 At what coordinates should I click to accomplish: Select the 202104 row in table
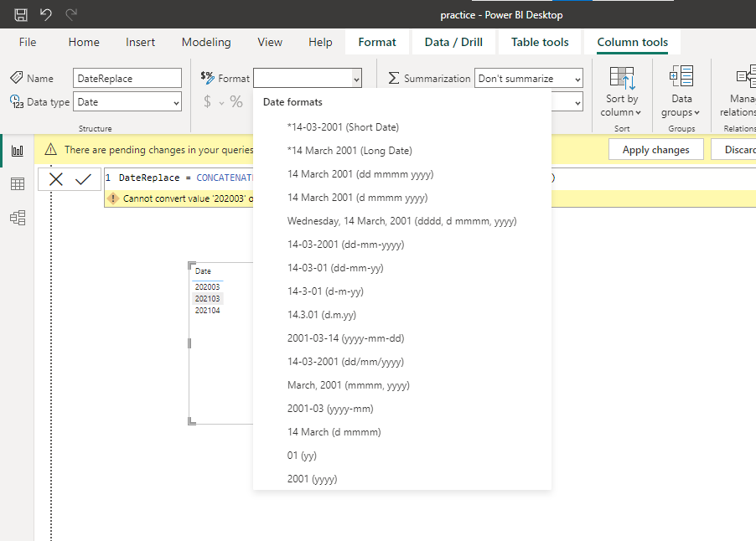207,310
